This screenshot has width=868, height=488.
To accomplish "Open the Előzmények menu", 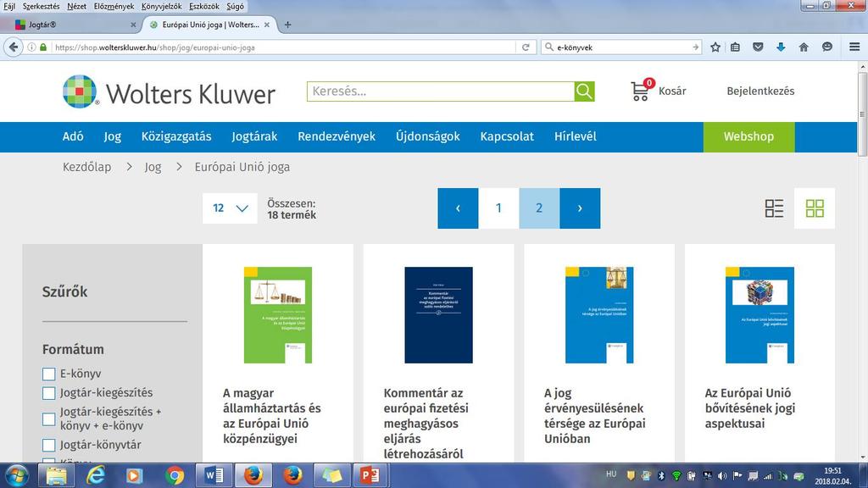I will [114, 6].
